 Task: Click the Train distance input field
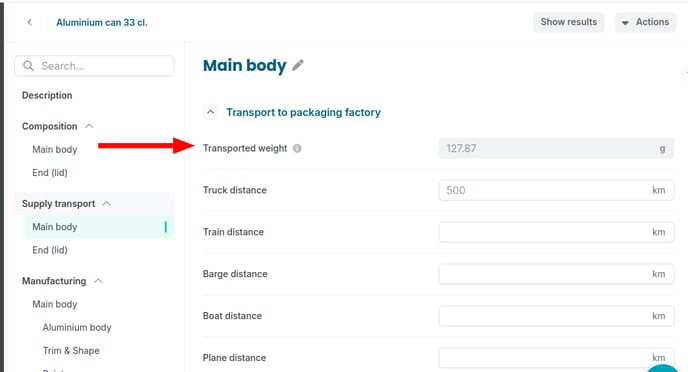tap(556, 232)
